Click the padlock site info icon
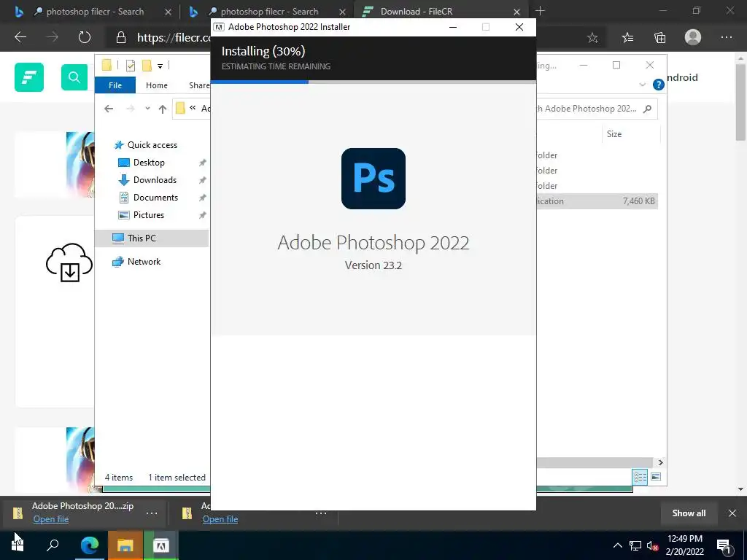Image resolution: width=747 pixels, height=560 pixels. pos(121,38)
